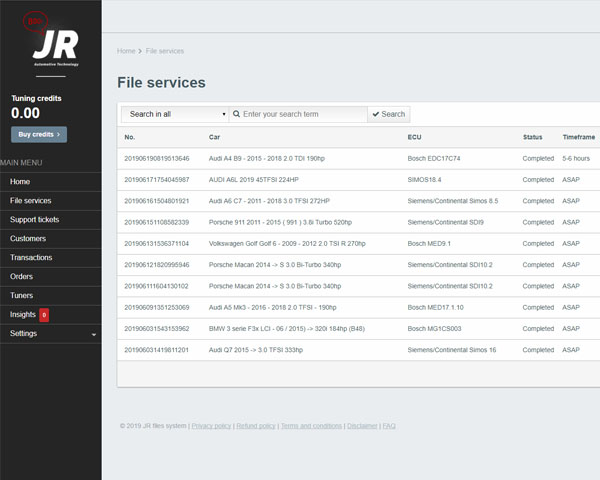
Task: Open the 'Search in all' dropdown
Action: (x=175, y=114)
